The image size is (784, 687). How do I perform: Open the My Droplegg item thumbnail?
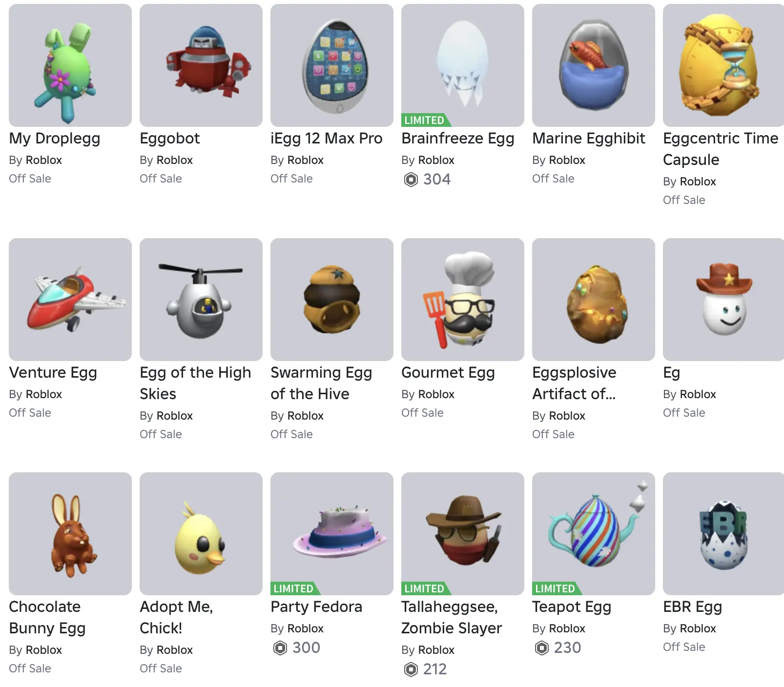70,65
